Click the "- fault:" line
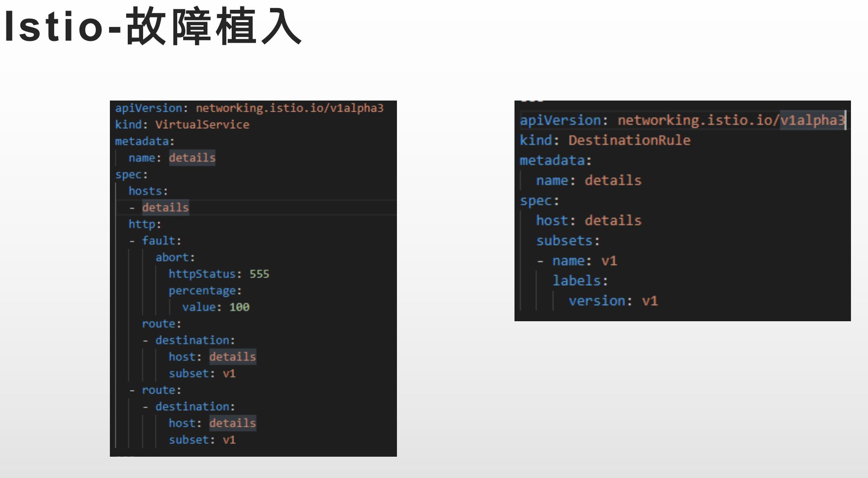The height and width of the screenshot is (478, 868). pyautogui.click(x=155, y=241)
